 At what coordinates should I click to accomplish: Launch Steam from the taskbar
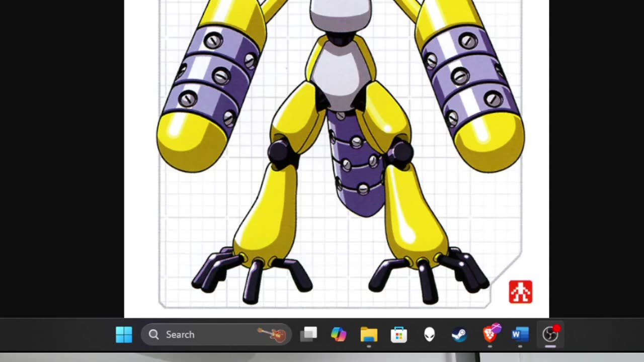[459, 334]
